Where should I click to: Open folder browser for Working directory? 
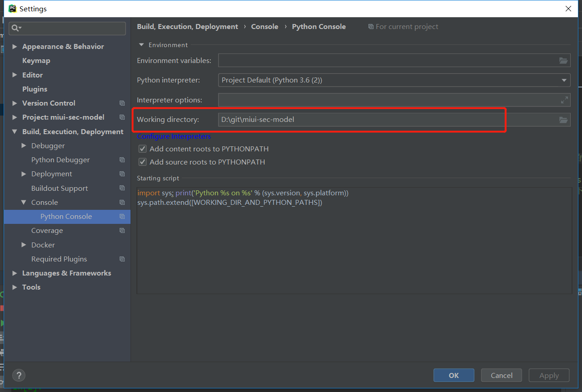click(563, 120)
